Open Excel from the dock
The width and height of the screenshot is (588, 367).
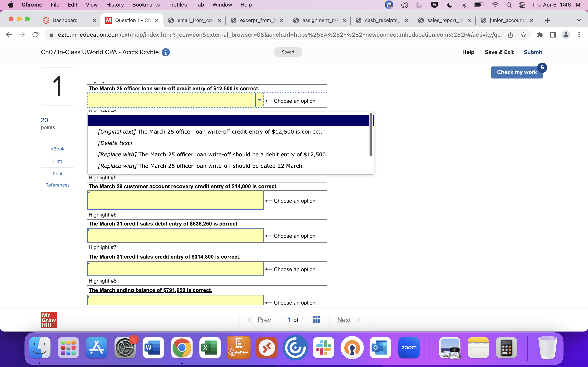[210, 348]
